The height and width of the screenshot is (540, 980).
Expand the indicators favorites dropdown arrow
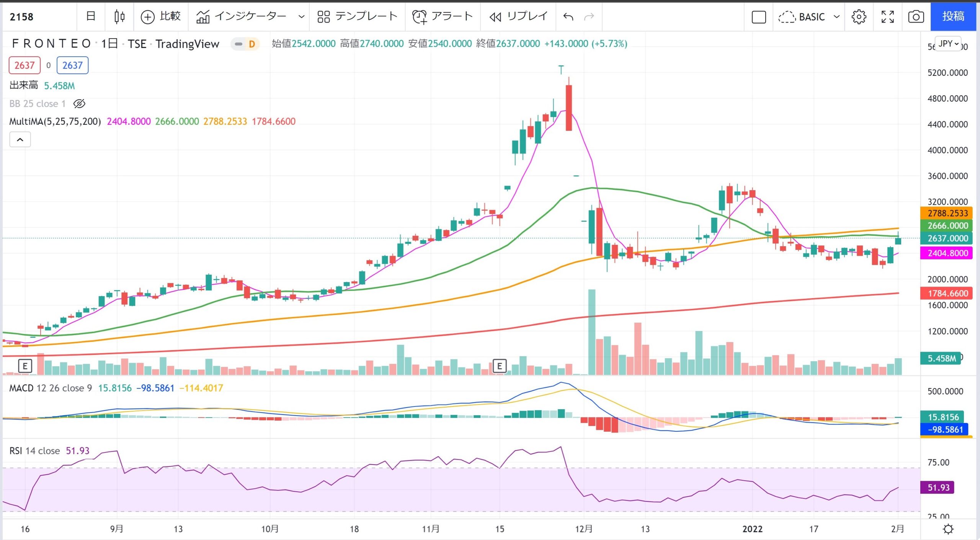coord(301,16)
